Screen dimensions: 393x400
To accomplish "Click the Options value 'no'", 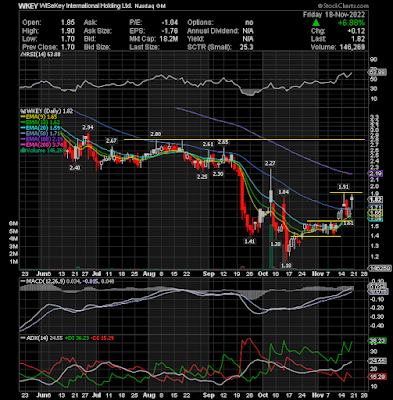I will click(x=249, y=23).
